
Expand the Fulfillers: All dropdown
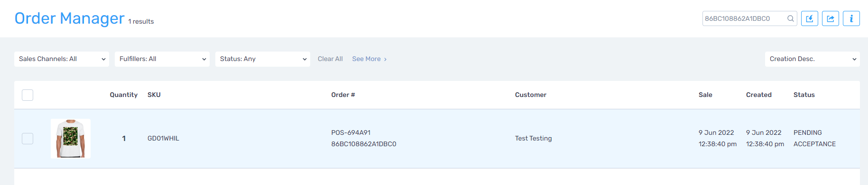pyautogui.click(x=162, y=59)
